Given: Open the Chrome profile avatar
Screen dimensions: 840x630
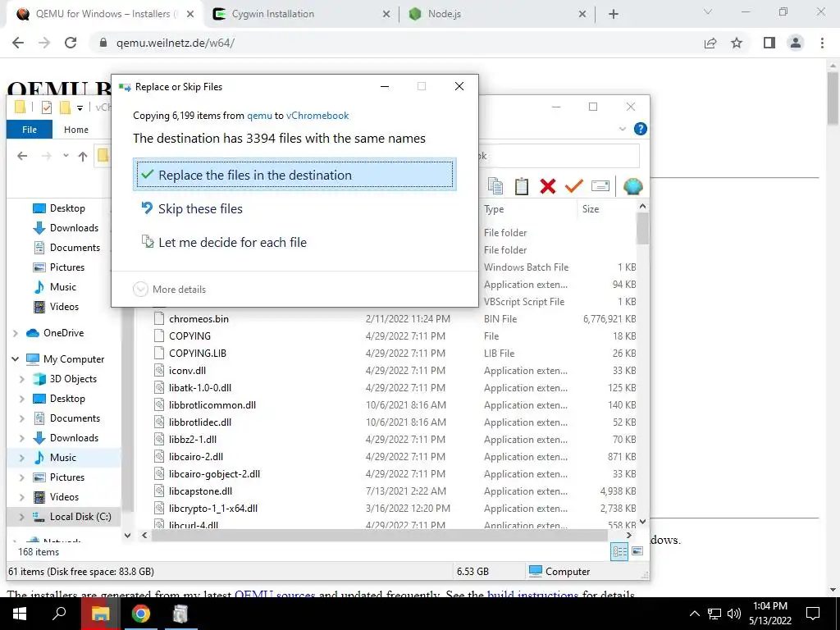Looking at the screenshot, I should pos(796,43).
